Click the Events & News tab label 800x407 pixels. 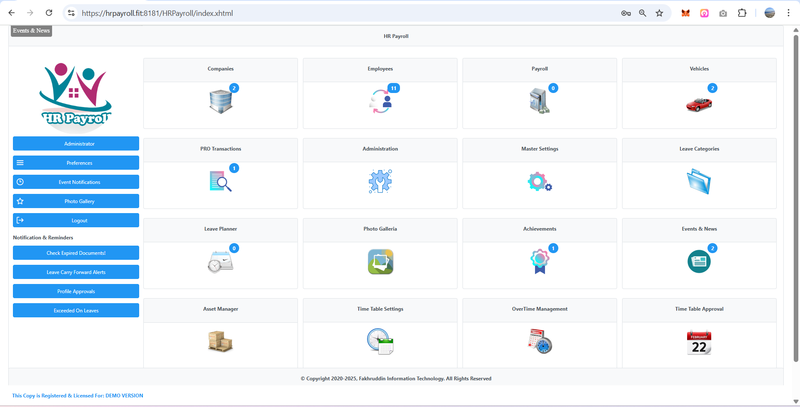[x=31, y=31]
